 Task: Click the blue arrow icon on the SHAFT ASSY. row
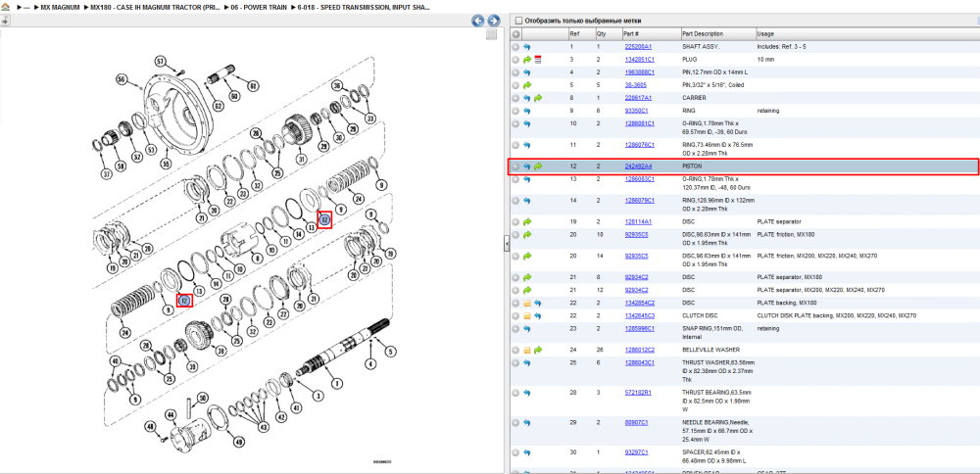click(x=527, y=47)
